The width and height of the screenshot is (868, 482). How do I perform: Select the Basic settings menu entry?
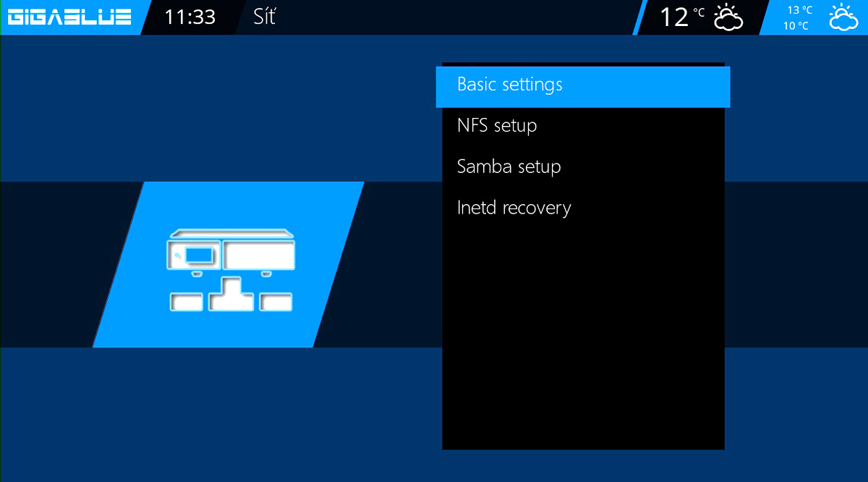(583, 87)
